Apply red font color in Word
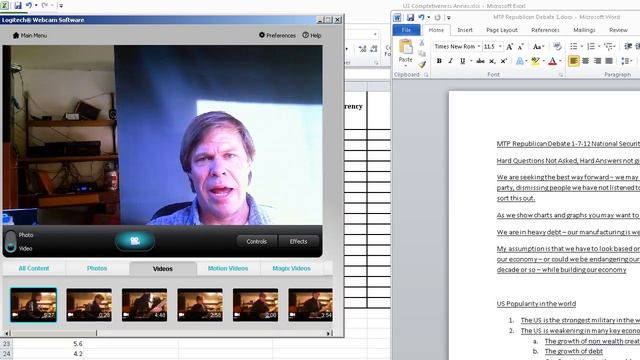 (x=553, y=61)
